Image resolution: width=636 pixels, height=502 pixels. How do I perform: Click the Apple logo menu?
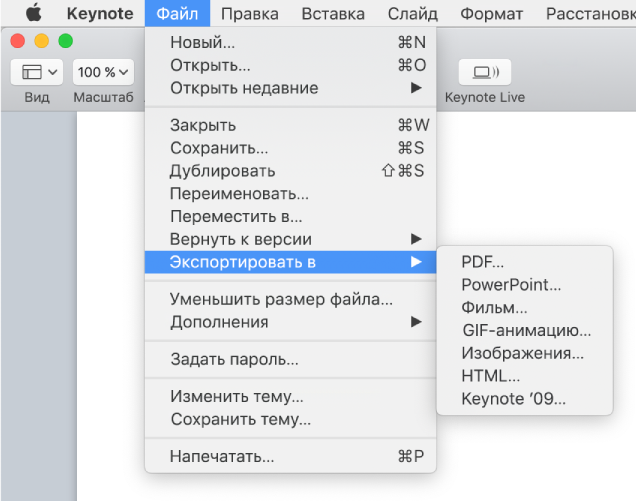coord(33,14)
